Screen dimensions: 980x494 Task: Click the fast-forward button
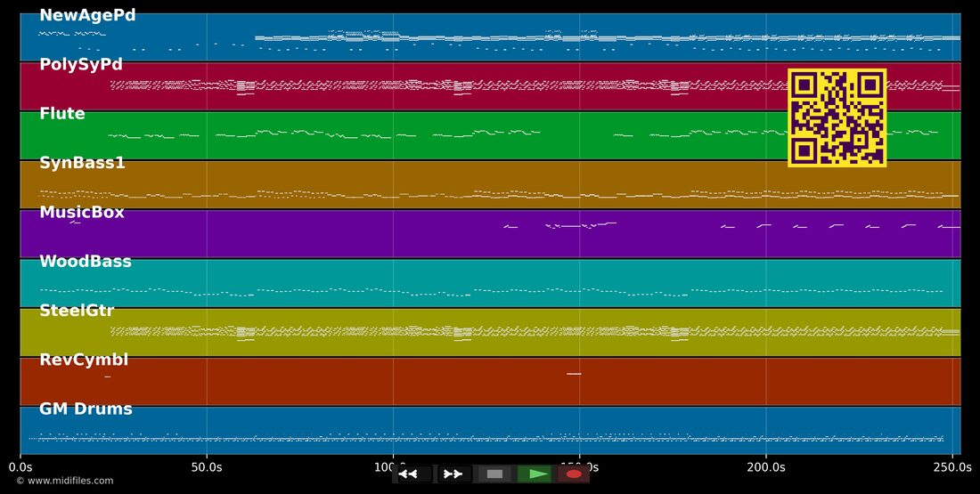[x=454, y=474]
